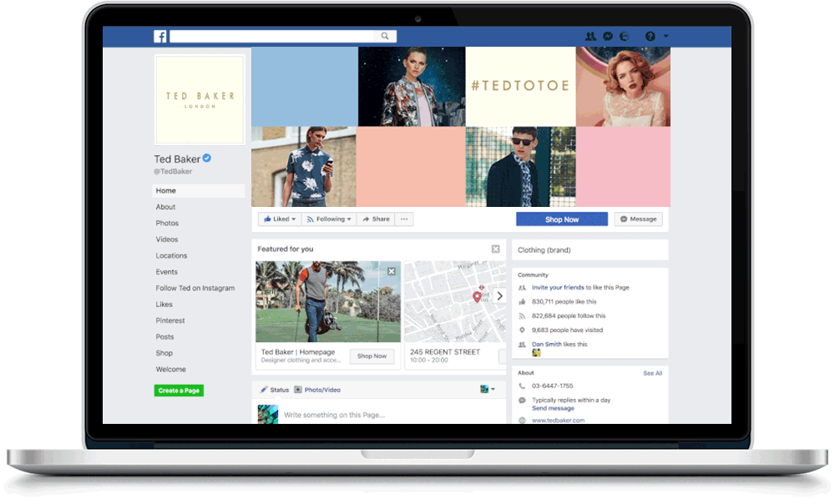Open the Ted Baker profile picture
This screenshot has height=504, width=835.
tap(200, 99)
